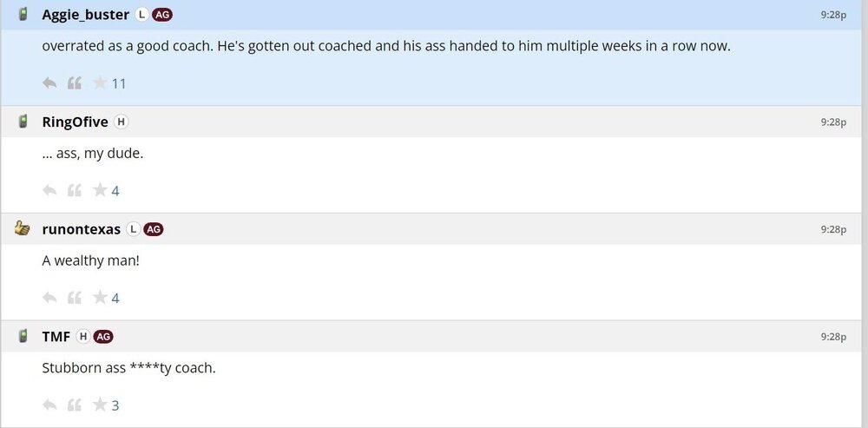The height and width of the screenshot is (428, 868).
Task: Reply to TMF's post
Action: pyautogui.click(x=49, y=405)
